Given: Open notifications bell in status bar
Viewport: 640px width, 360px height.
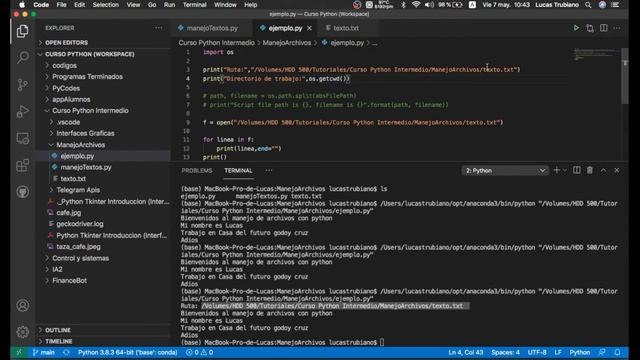Looking at the screenshot, I should [x=617, y=352].
